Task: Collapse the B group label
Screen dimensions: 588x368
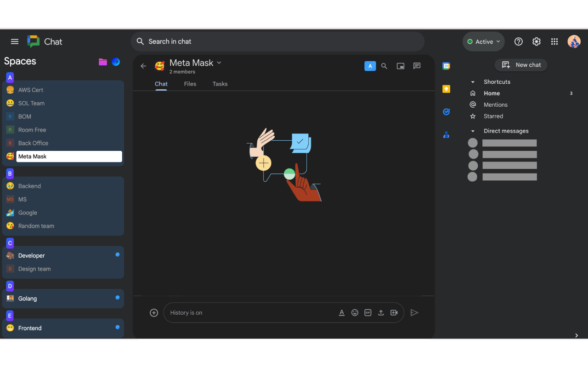Action: click(10, 173)
